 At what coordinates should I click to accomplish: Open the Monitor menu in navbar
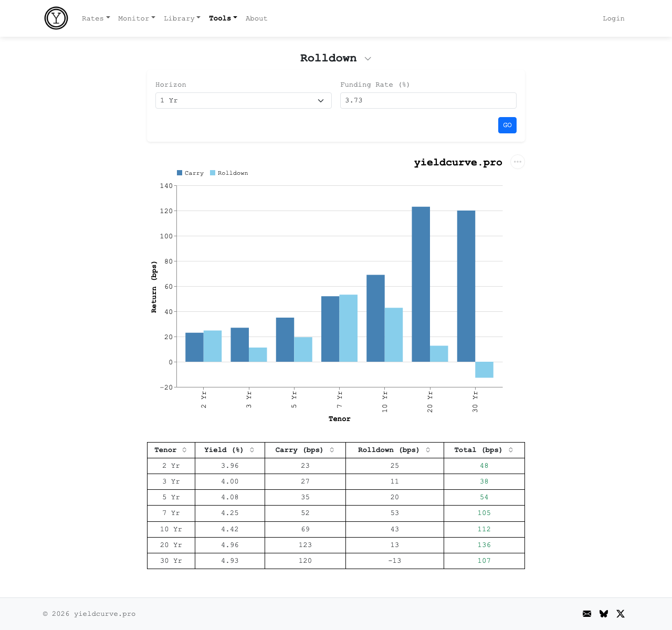pos(136,18)
